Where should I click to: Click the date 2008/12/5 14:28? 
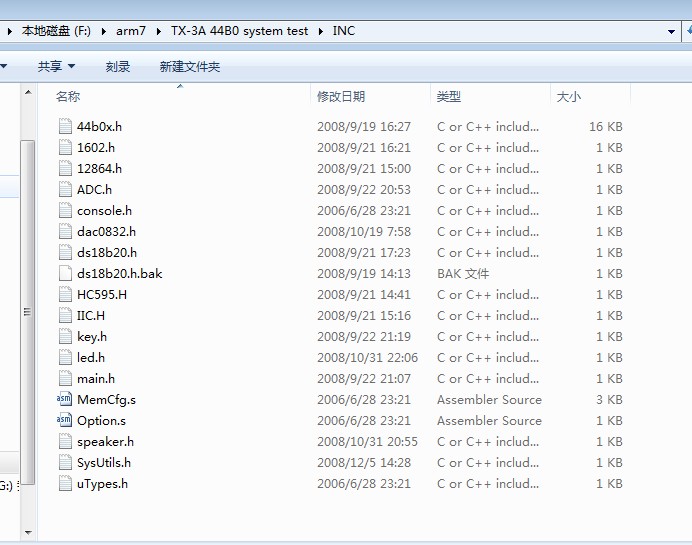[x=364, y=463]
